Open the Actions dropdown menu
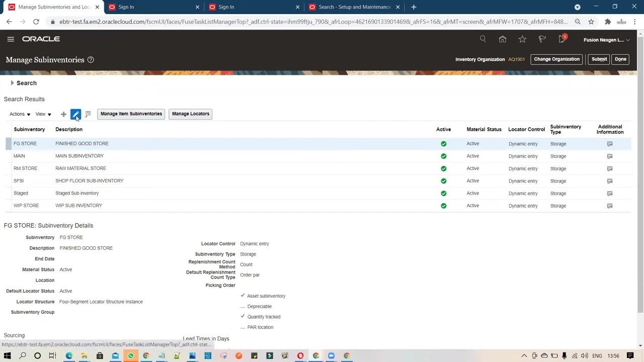The image size is (644, 362). [x=20, y=114]
